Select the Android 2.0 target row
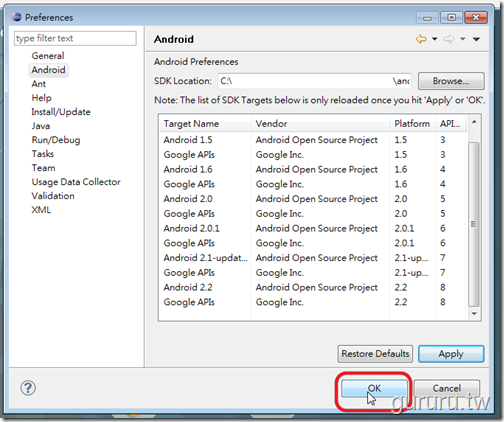 tap(313, 199)
